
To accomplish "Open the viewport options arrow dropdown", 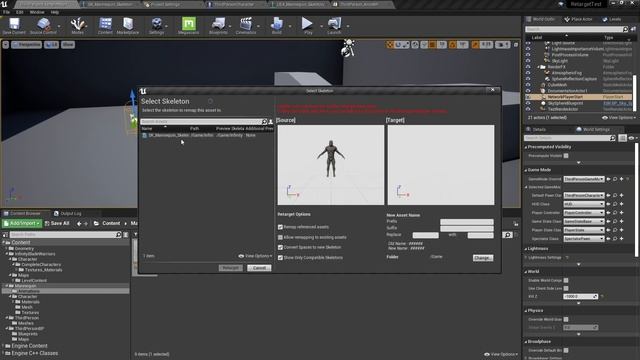I will [6, 44].
